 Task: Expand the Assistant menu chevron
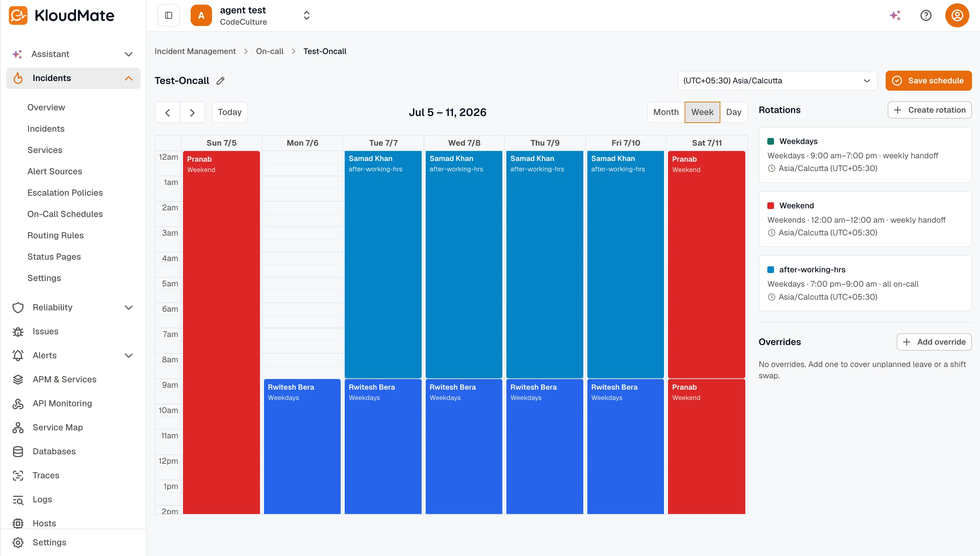[x=129, y=54]
